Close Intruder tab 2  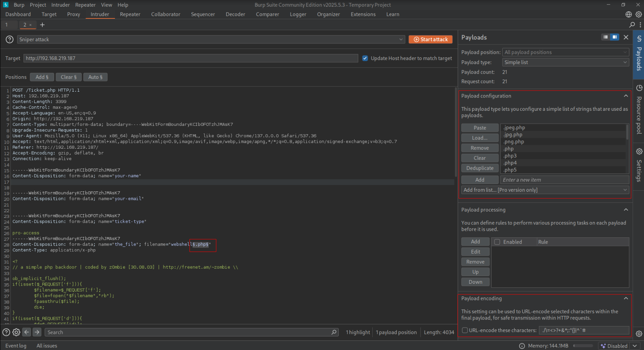(x=31, y=25)
